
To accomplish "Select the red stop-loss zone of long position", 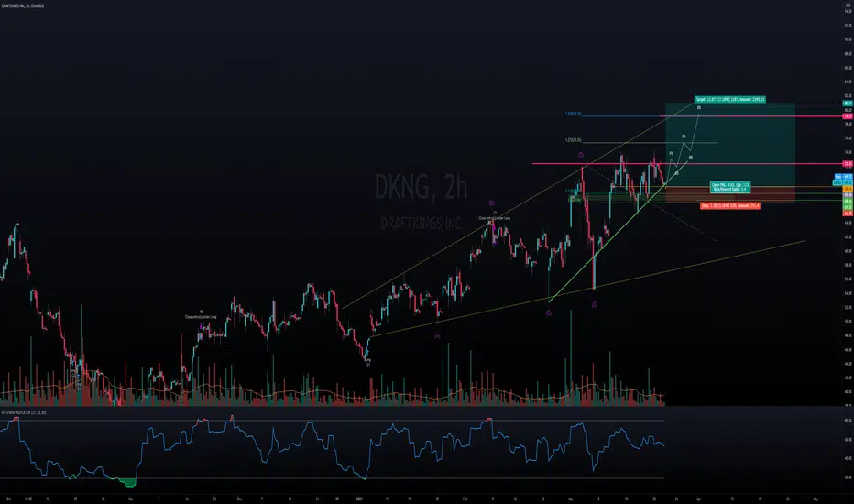I will (729, 195).
